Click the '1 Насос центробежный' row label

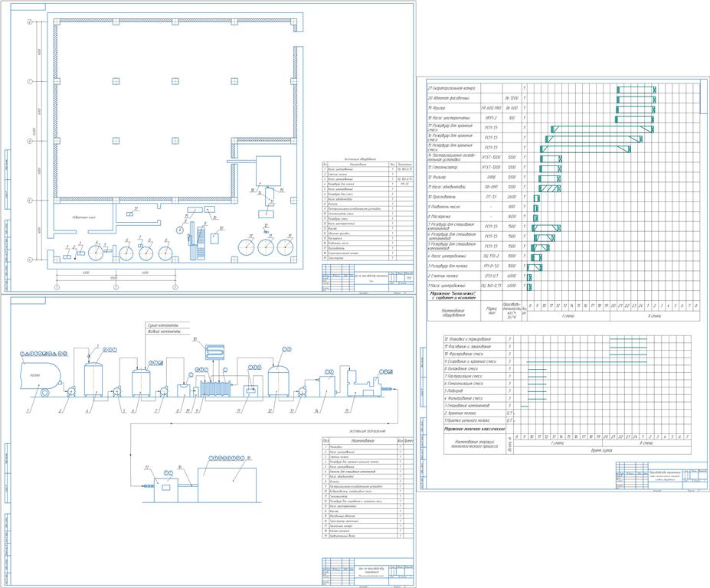coord(447,286)
